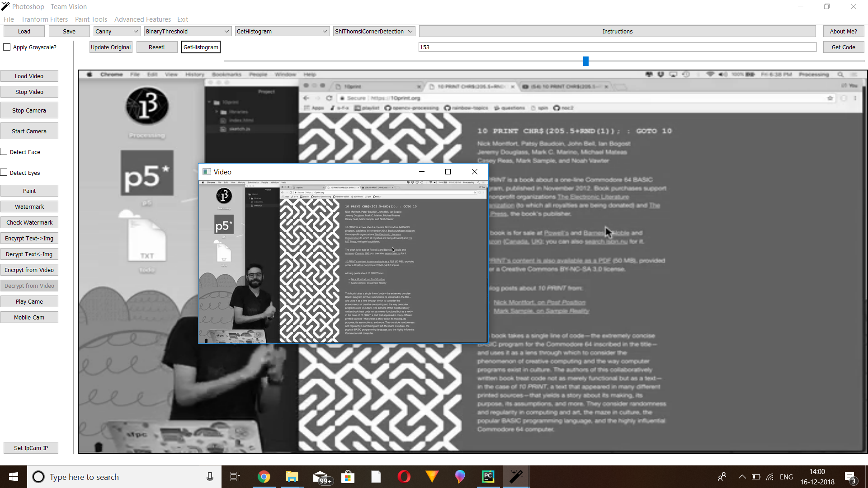This screenshot has height=488, width=868.
Task: Open the Windows Start menu
Action: [14, 477]
